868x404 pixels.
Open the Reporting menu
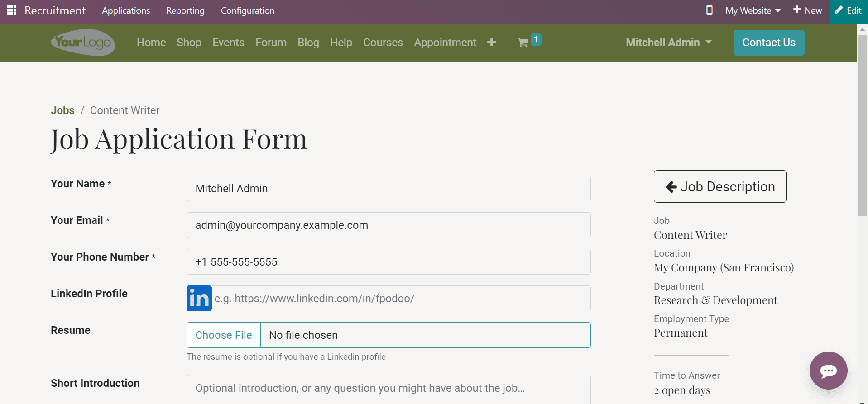185,10
